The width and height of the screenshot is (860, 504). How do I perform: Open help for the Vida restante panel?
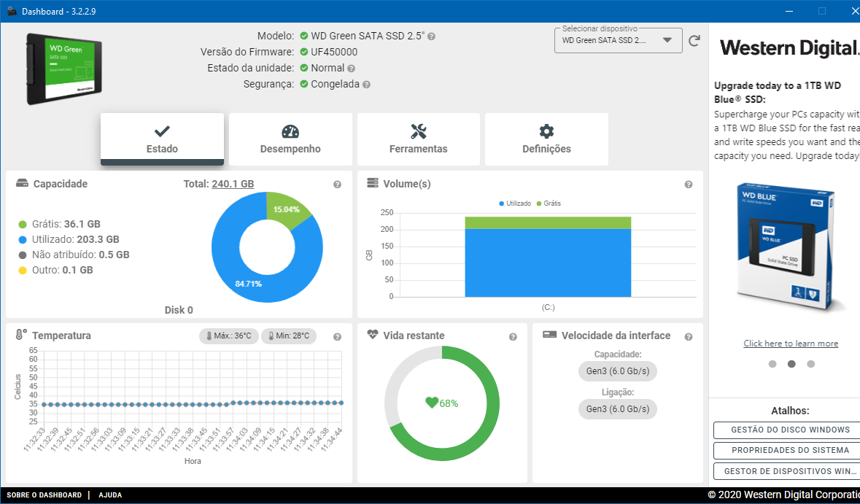click(x=513, y=337)
